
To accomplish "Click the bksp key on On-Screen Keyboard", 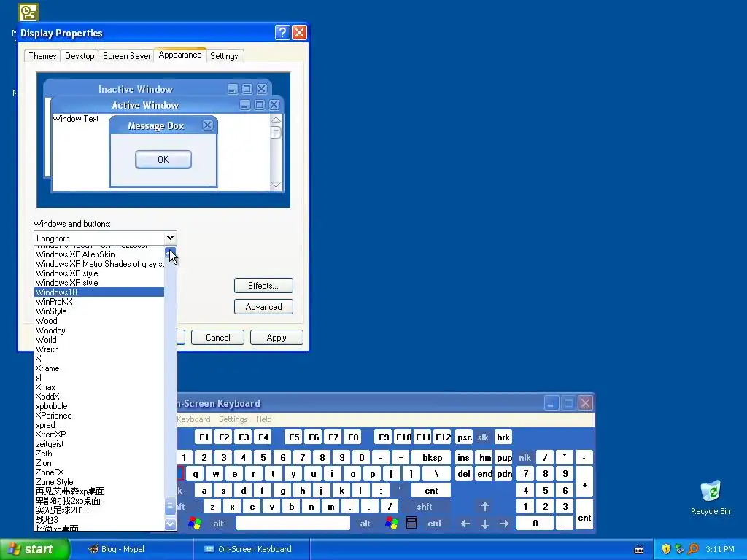I will [432, 458].
